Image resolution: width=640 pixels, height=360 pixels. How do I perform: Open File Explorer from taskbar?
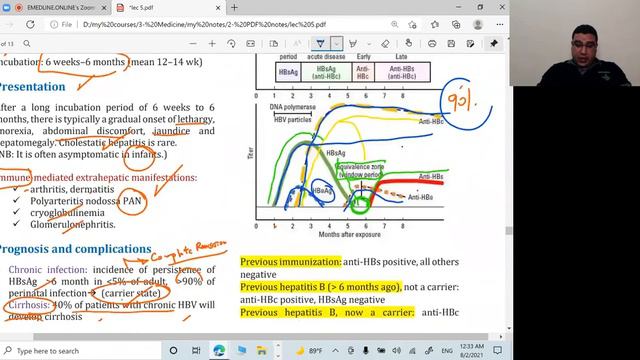(x=261, y=351)
